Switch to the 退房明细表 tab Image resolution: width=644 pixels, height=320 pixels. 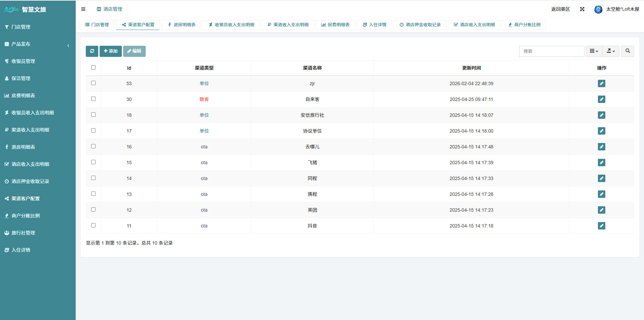[x=181, y=25]
